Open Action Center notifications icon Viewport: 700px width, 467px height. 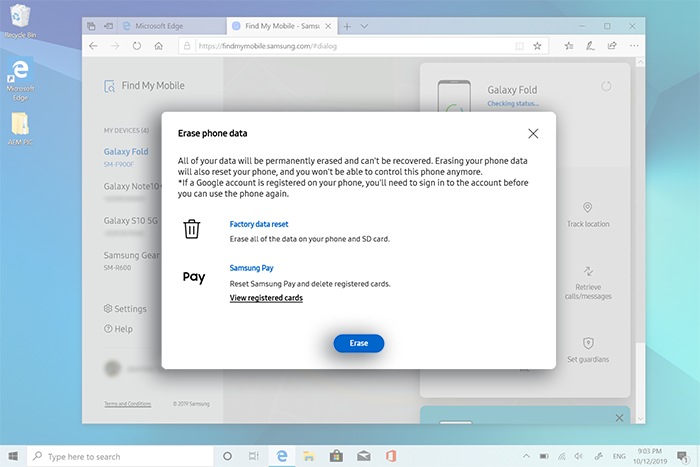682,456
